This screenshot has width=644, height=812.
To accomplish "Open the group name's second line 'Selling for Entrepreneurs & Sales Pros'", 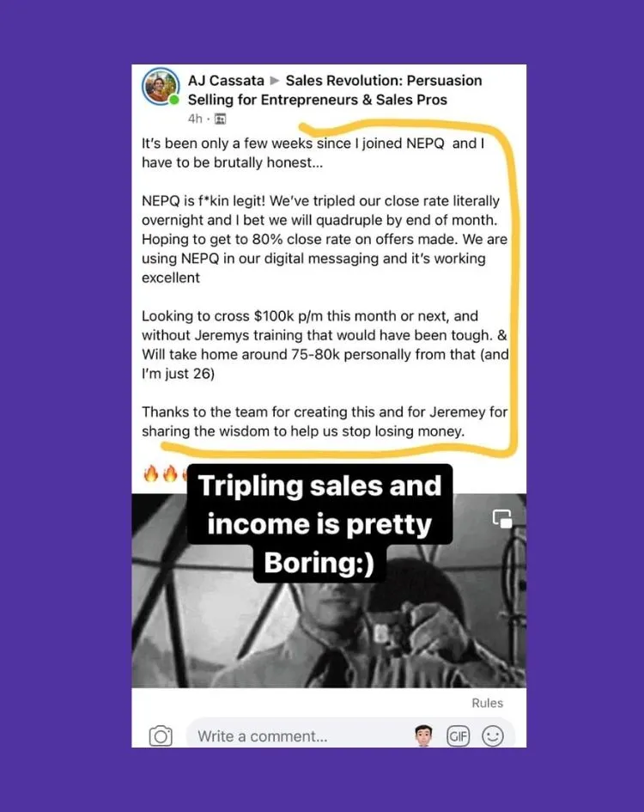I will (318, 100).
